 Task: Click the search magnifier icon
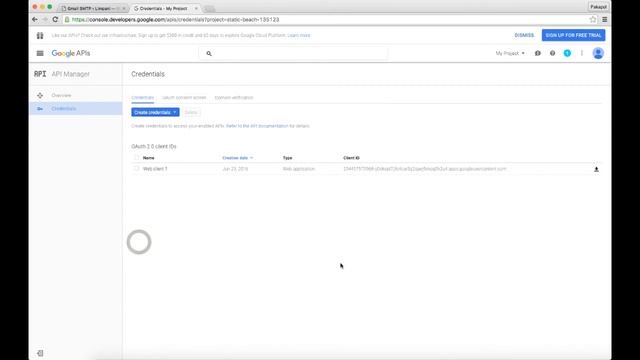(x=209, y=53)
